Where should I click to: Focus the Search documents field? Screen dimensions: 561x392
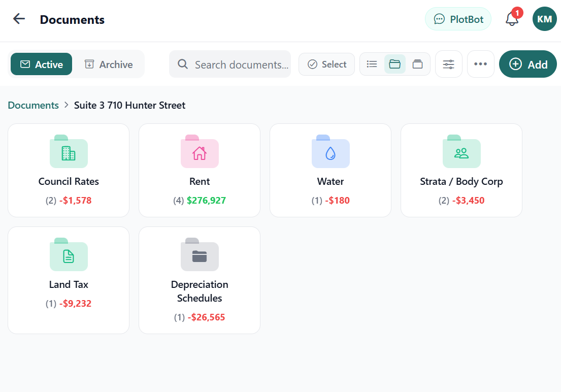pos(229,64)
